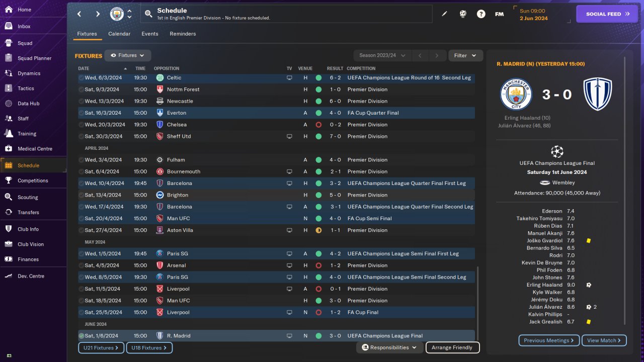Toggle checkmark on Newcastle fixture row

(x=81, y=101)
